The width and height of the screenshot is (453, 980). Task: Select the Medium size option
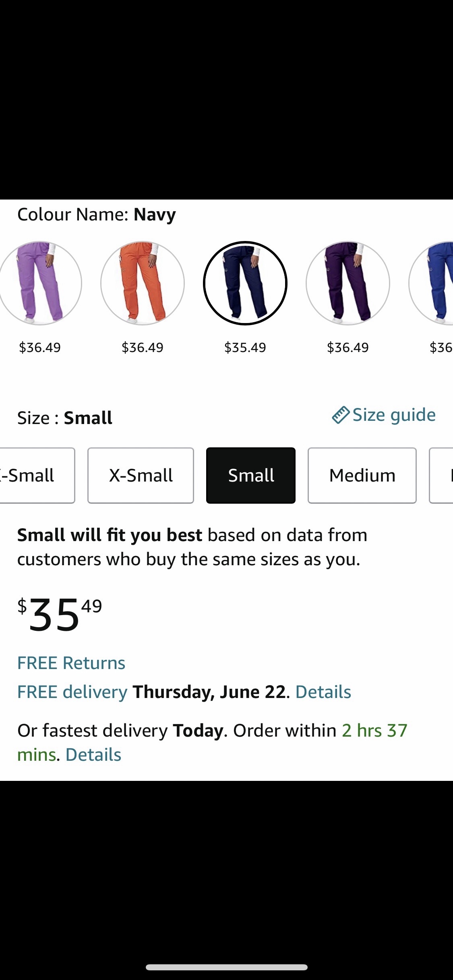click(362, 475)
